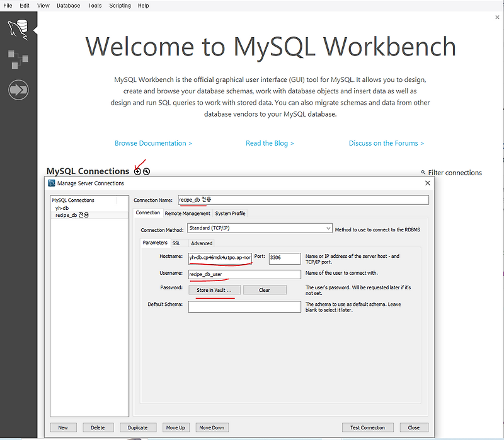Open the Browse Documentation link
This screenshot has height=440, width=504.
pos(153,143)
